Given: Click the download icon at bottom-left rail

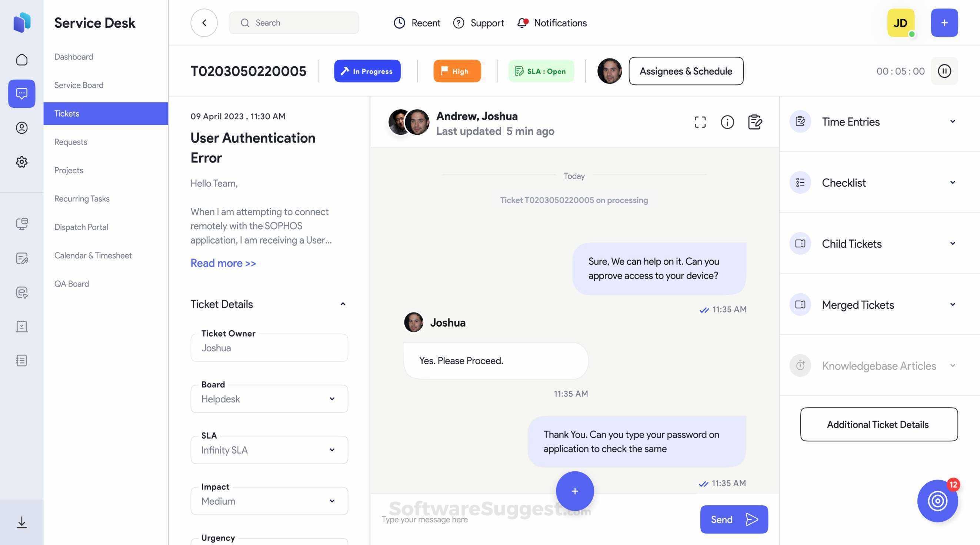Looking at the screenshot, I should point(22,522).
